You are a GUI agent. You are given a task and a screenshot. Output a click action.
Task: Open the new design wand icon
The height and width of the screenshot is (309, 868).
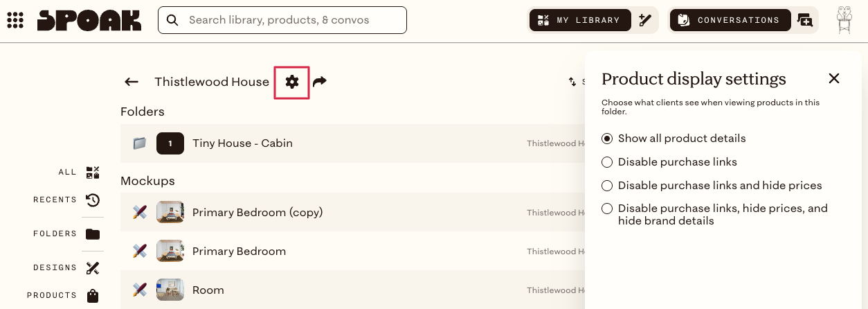645,20
